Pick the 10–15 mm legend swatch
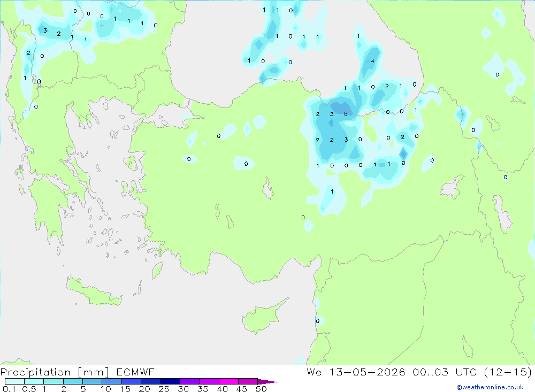 [x=112, y=381]
